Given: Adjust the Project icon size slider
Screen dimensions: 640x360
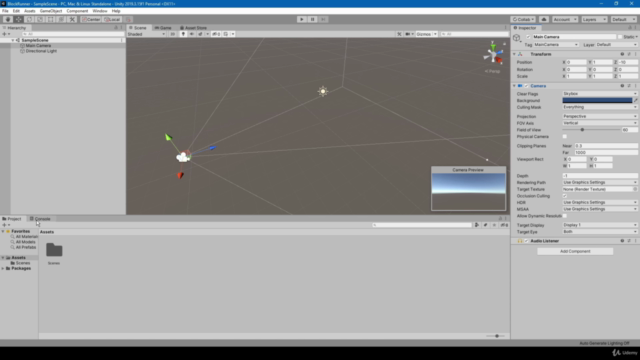Looking at the screenshot, I should click(496, 336).
